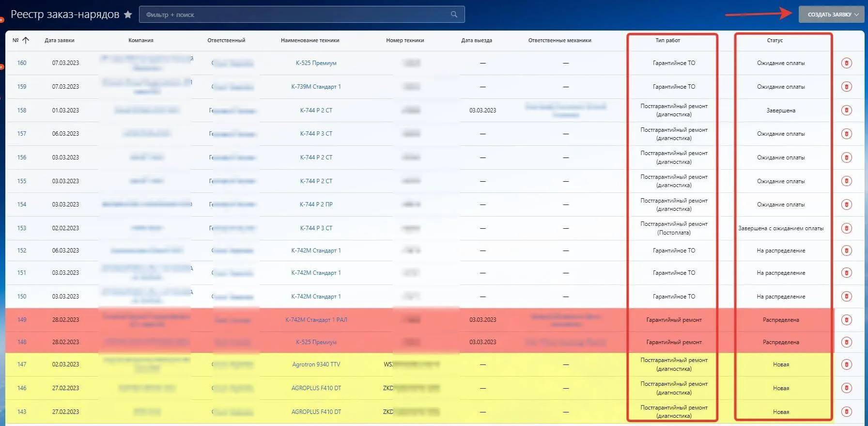The width and height of the screenshot is (868, 426).
Task: Click the delete icon for order 149
Action: click(x=846, y=320)
